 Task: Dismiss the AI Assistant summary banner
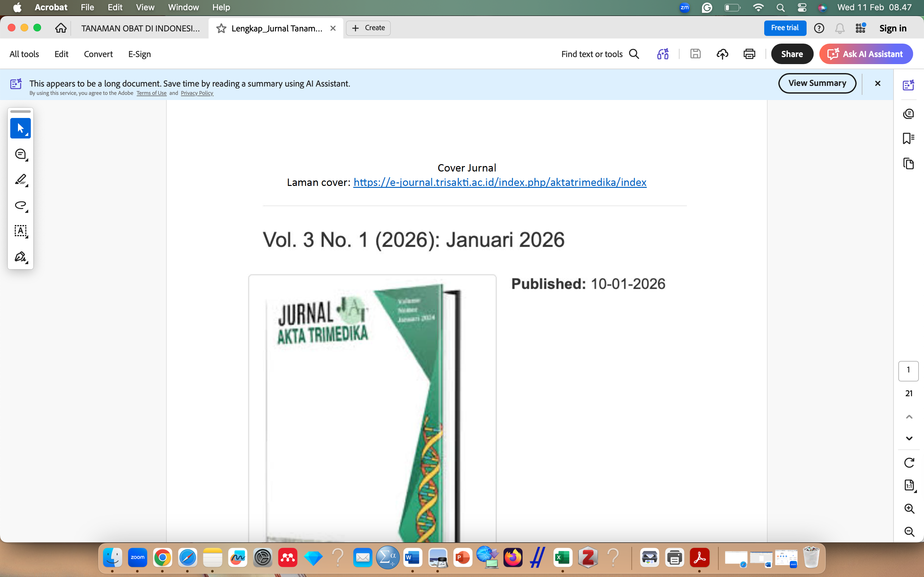(877, 83)
